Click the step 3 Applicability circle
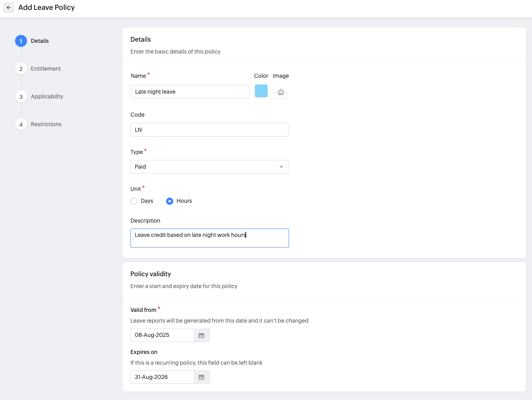Viewport: 532px width, 400px height. (21, 96)
